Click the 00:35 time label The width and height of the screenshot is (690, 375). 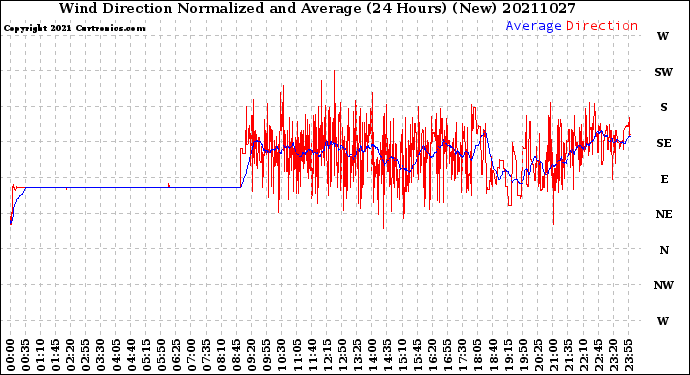click(26, 355)
